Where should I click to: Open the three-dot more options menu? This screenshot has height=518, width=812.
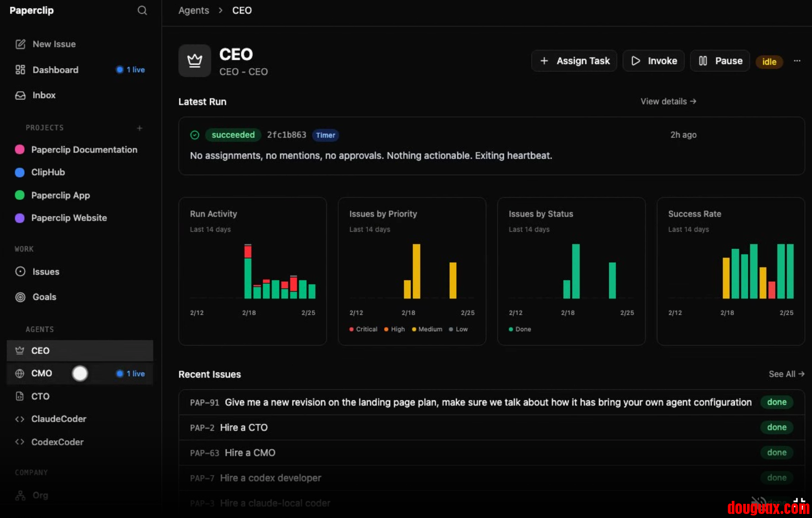point(797,61)
